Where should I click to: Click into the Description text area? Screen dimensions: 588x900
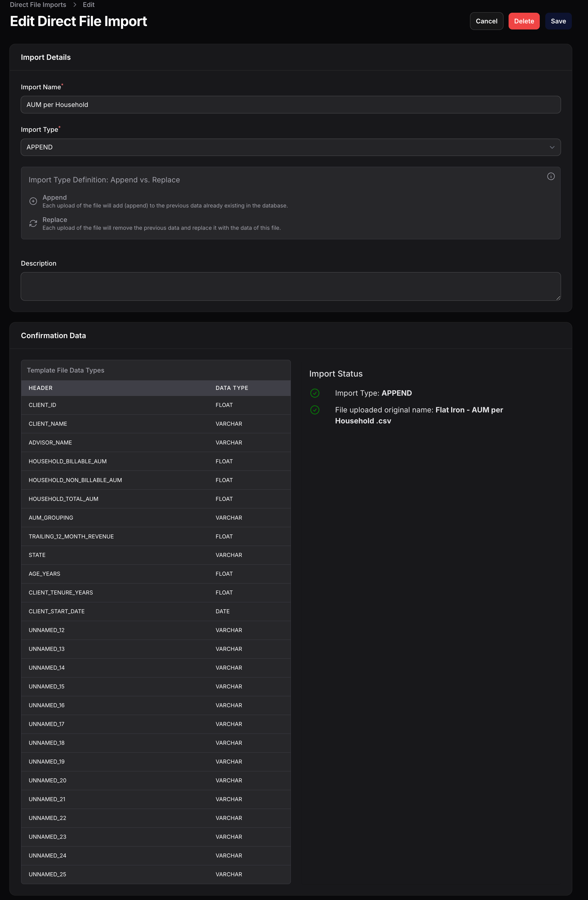290,286
